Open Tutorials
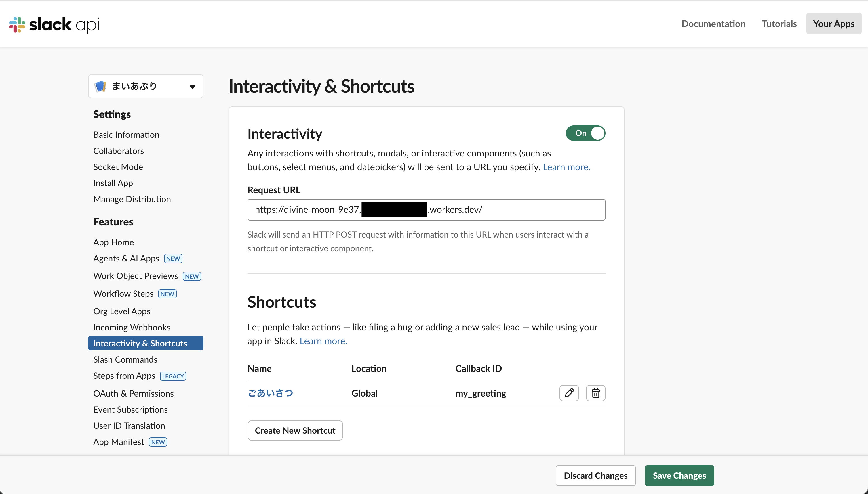Image resolution: width=868 pixels, height=494 pixels. pyautogui.click(x=779, y=23)
